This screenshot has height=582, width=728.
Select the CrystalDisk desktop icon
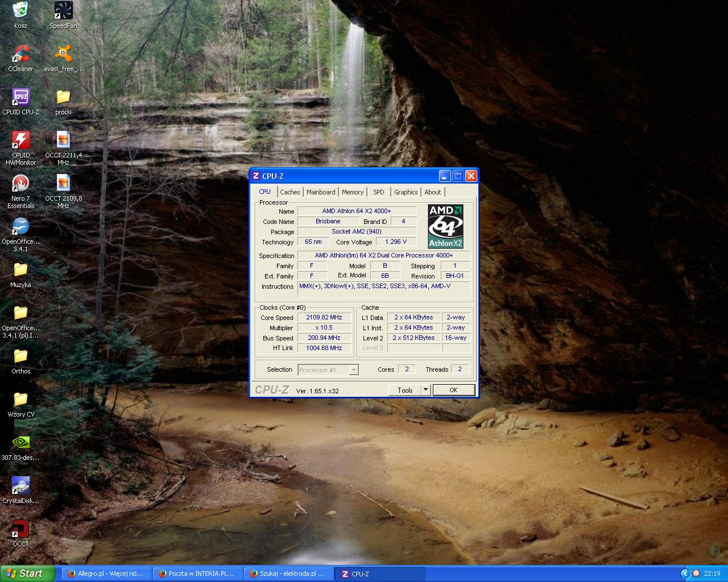coord(20,485)
